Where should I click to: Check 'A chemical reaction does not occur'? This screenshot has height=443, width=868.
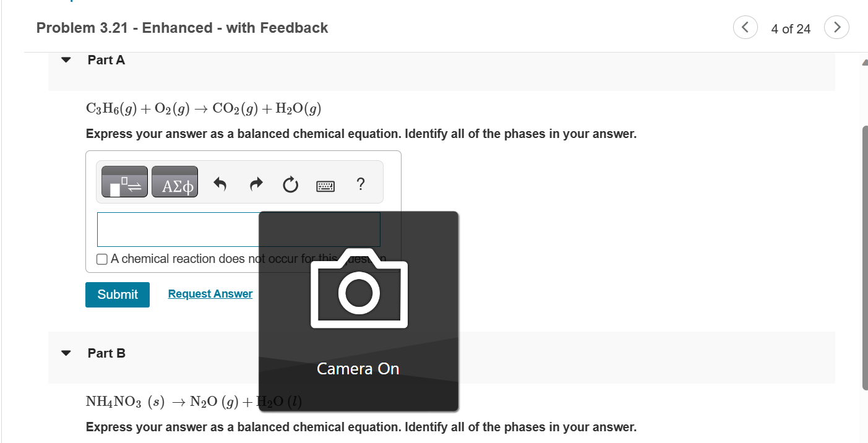pyautogui.click(x=101, y=259)
